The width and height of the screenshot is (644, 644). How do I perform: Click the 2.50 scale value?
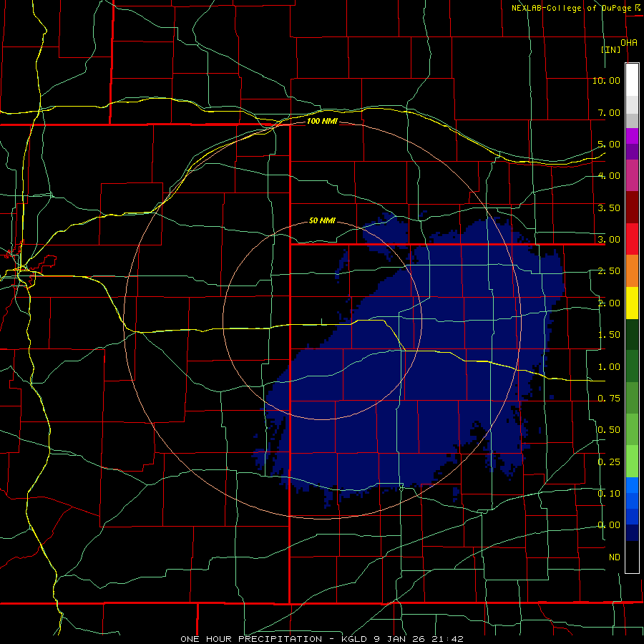pyautogui.click(x=609, y=271)
